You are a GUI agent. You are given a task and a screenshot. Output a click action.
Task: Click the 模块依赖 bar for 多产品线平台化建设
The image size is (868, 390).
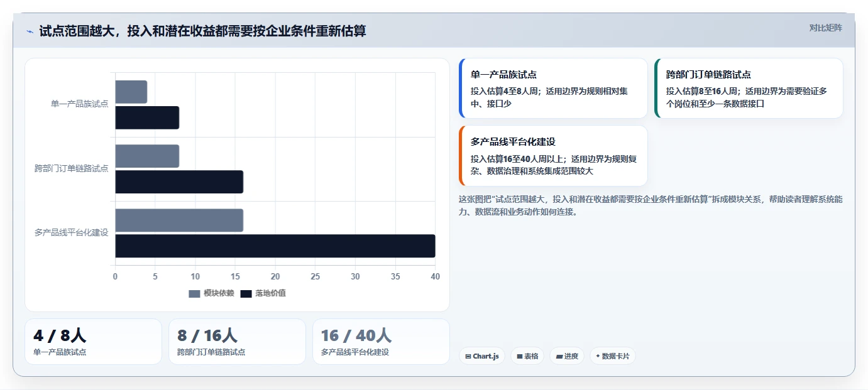tap(179, 220)
